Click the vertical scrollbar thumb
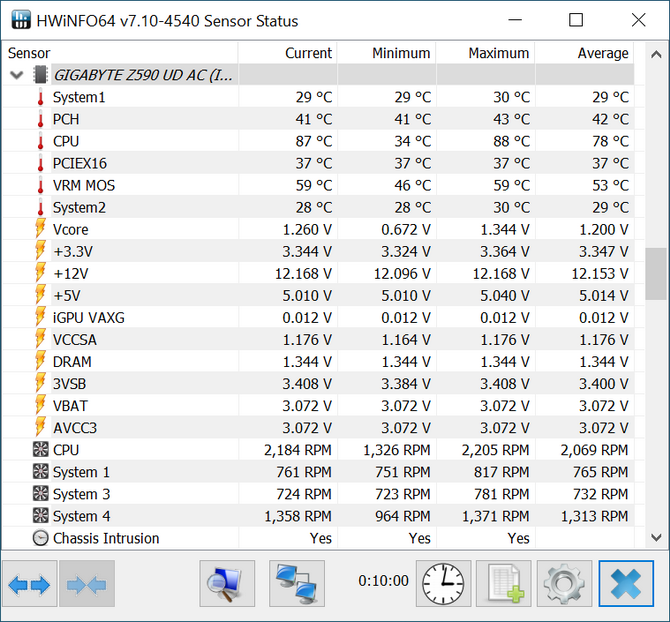Image resolution: width=670 pixels, height=622 pixels. click(656, 274)
